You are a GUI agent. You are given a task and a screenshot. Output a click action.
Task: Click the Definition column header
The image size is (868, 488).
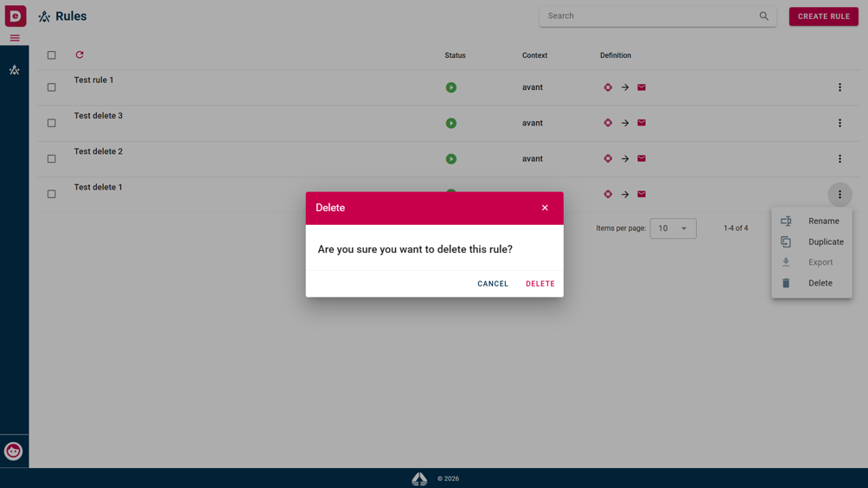616,55
